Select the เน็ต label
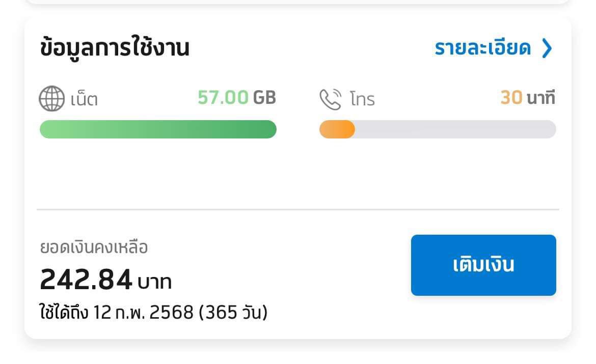 [84, 99]
